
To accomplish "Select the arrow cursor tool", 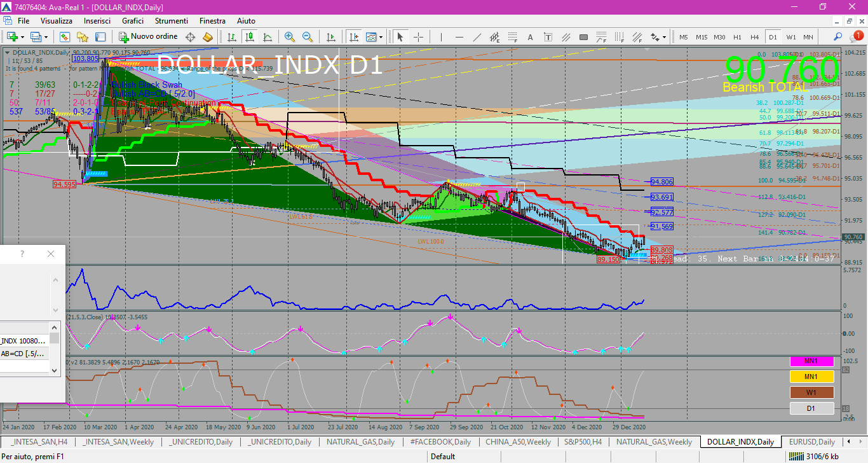I will [400, 37].
